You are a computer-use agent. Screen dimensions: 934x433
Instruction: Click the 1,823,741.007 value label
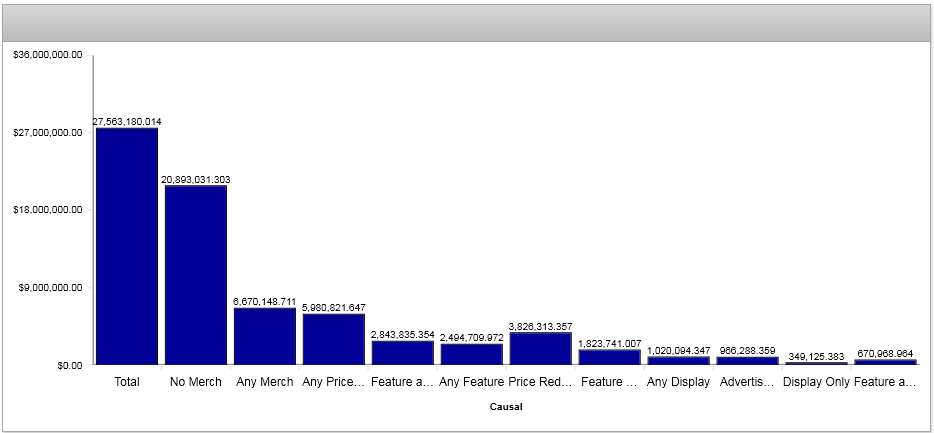(609, 343)
